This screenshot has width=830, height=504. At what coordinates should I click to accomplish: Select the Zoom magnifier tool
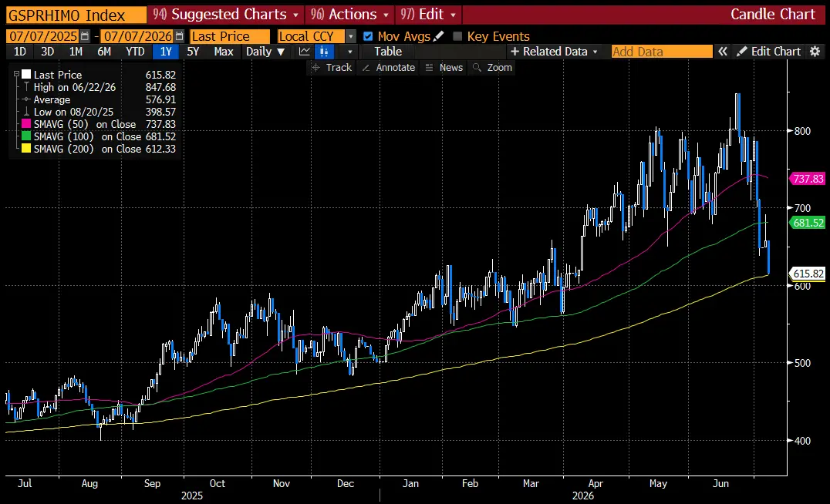point(492,67)
